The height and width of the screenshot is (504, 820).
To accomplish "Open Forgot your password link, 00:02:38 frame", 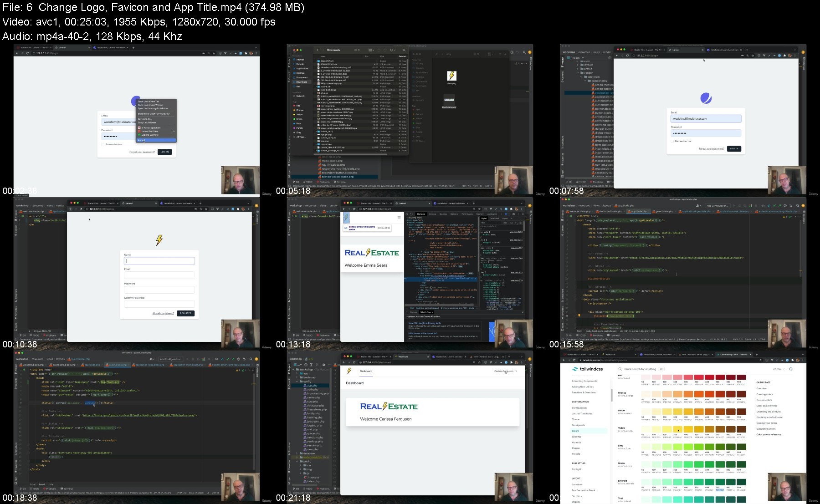I will point(142,152).
